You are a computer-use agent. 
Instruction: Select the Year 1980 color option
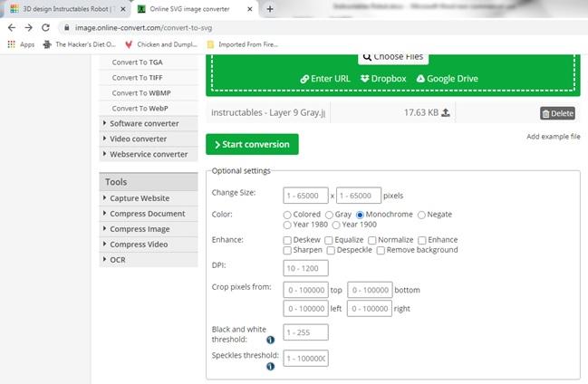(287, 225)
